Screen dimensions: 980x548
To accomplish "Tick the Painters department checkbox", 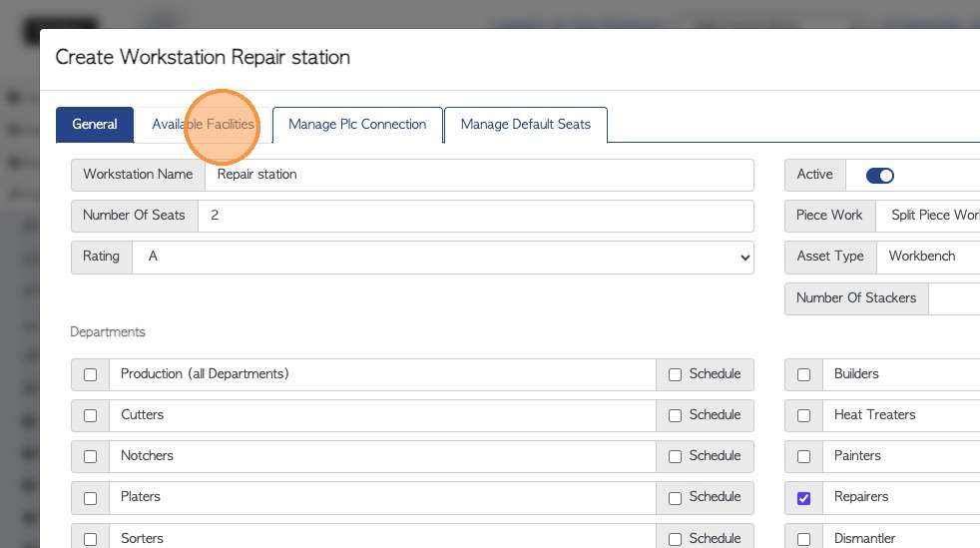I will (x=804, y=457).
